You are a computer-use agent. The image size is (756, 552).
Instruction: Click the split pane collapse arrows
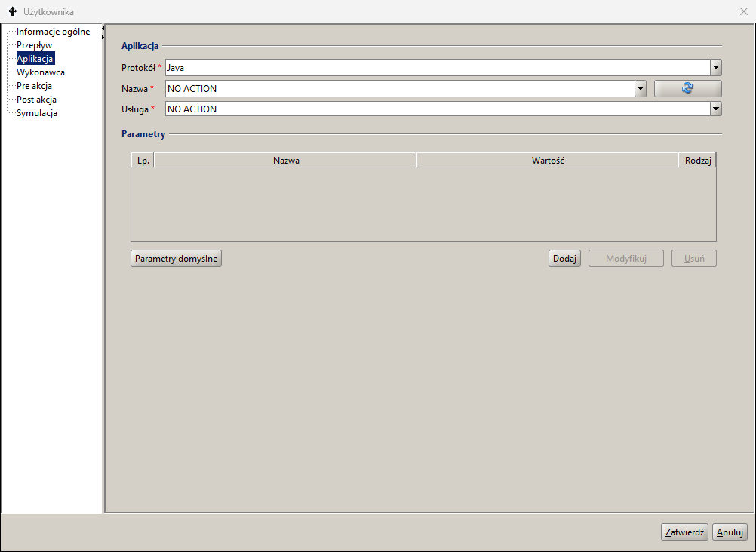pyautogui.click(x=103, y=32)
